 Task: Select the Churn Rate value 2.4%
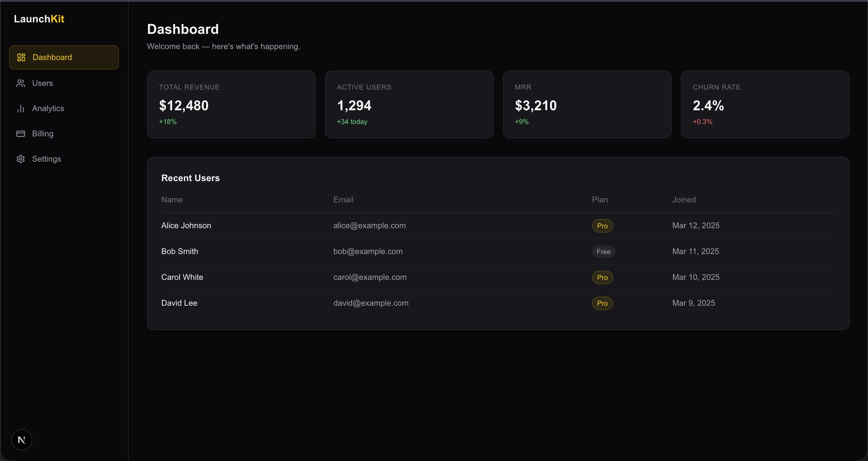point(708,105)
